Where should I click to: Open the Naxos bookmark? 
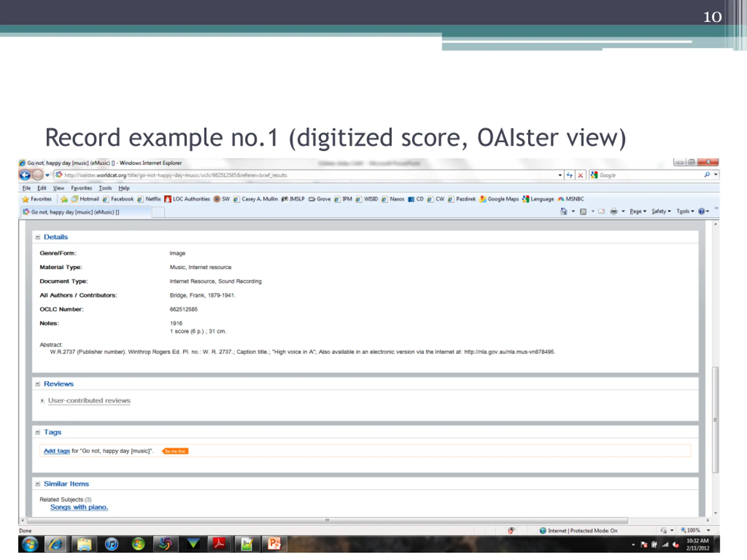pyautogui.click(x=393, y=199)
